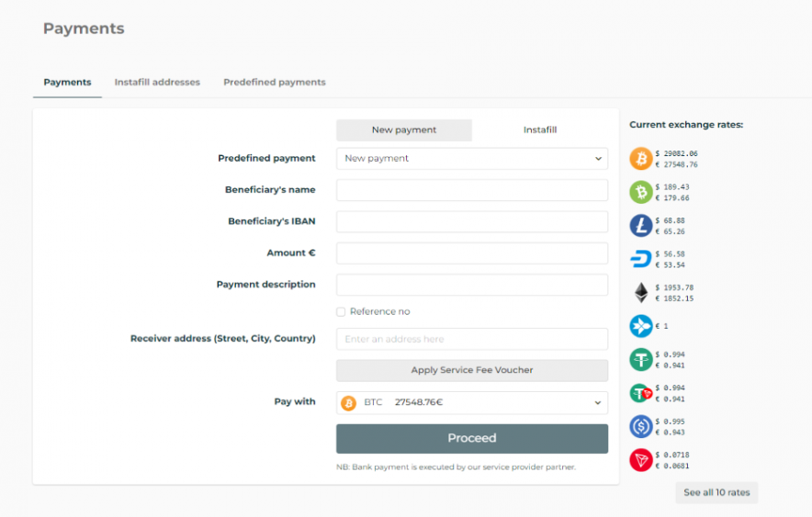Select the Litecoin icon in exchange rates
The width and height of the screenshot is (812, 517).
coord(640,226)
